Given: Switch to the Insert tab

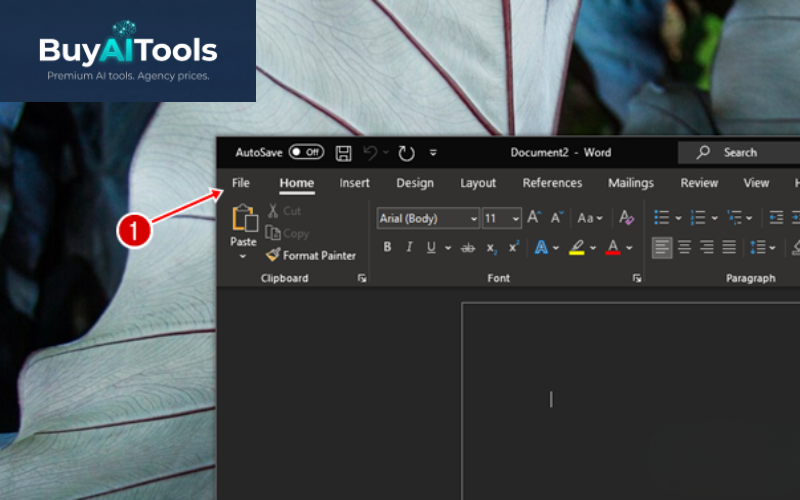Looking at the screenshot, I should pyautogui.click(x=355, y=183).
